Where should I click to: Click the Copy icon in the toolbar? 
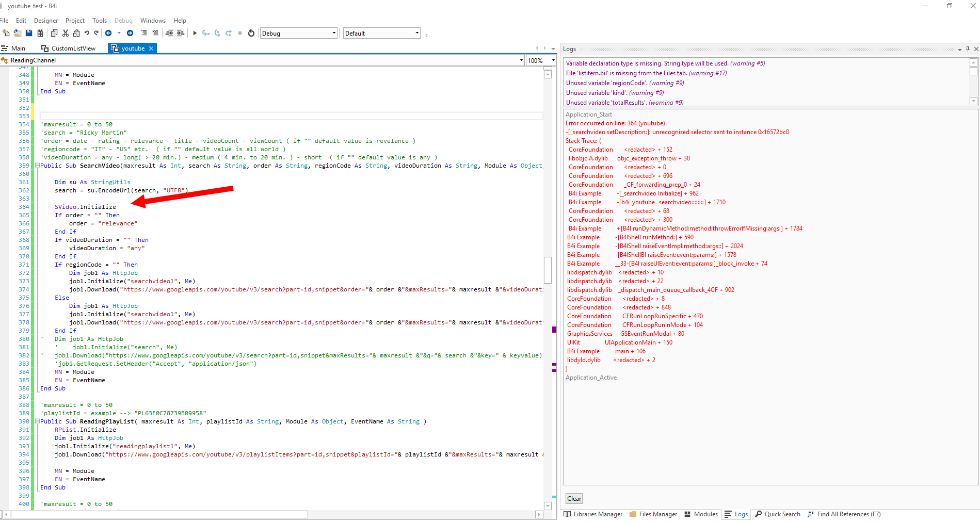click(54, 33)
